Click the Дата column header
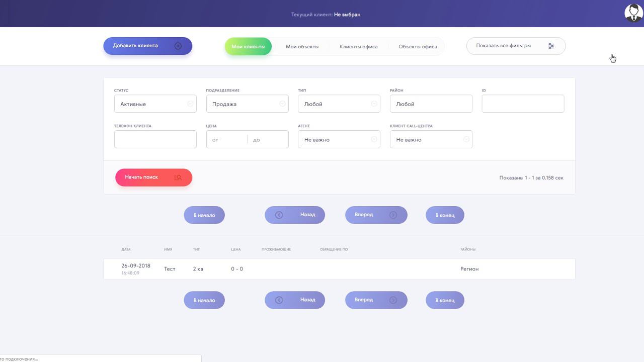644x362 pixels. (x=126, y=249)
